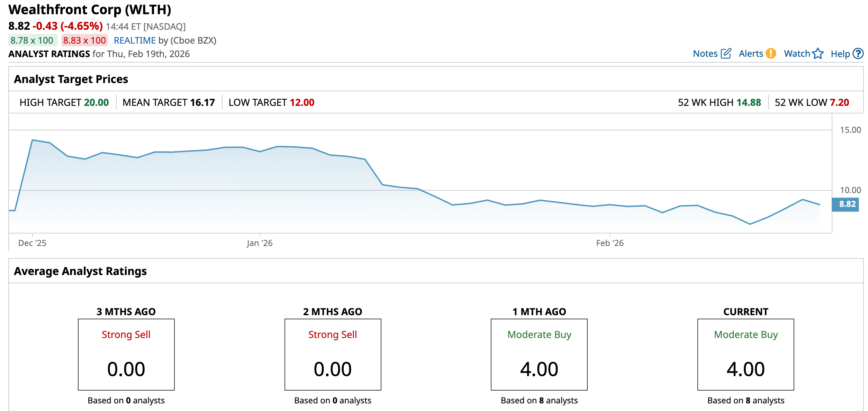Screen dimensions: 868x411
Task: Click the green bid price 8.78 x 100
Action: 32,40
